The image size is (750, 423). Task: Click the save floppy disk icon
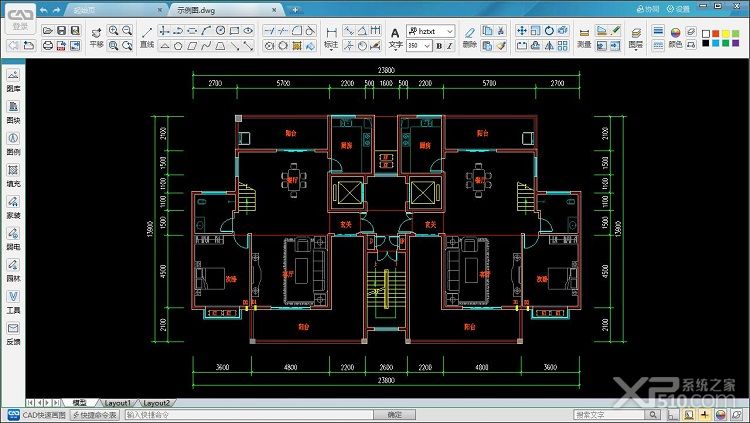tap(61, 31)
